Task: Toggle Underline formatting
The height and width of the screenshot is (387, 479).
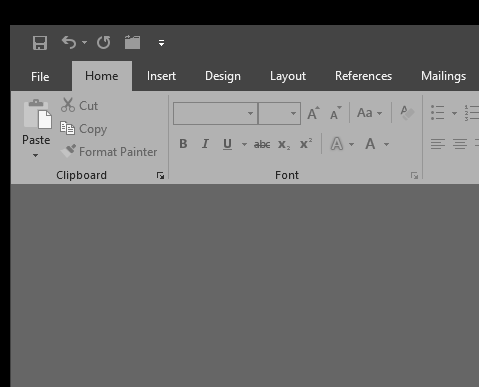Action: tap(227, 144)
